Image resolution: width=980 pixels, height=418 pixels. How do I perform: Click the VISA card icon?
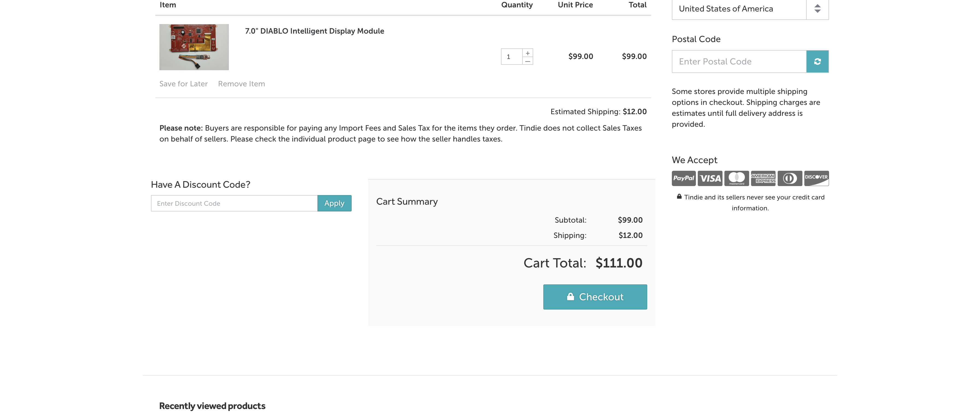coord(710,178)
